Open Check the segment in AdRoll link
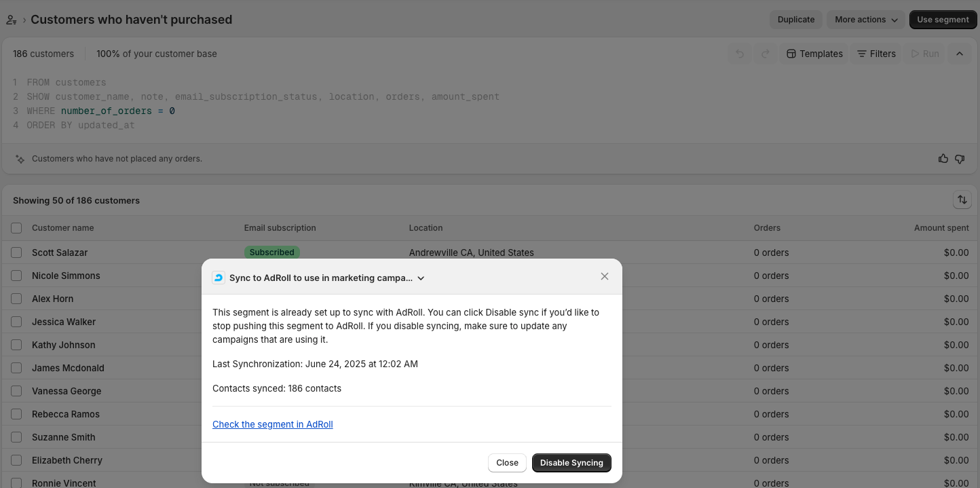 pyautogui.click(x=273, y=424)
